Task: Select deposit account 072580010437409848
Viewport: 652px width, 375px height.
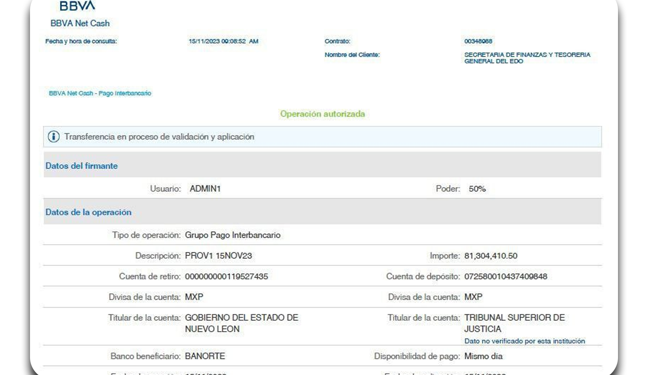Action: click(506, 276)
